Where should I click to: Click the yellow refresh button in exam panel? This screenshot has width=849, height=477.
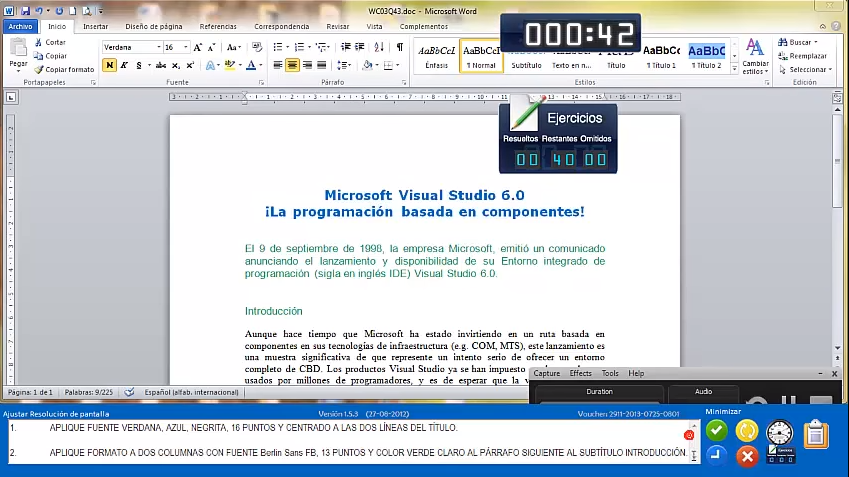[747, 431]
